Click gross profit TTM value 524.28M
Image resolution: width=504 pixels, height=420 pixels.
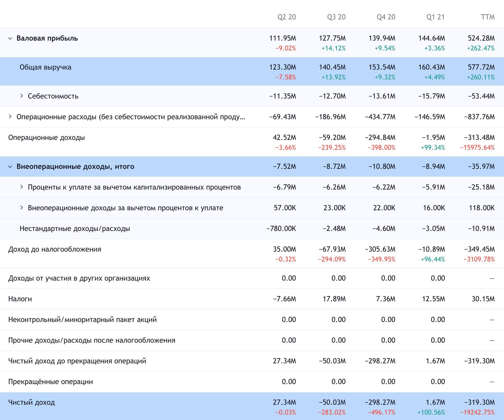coord(481,38)
